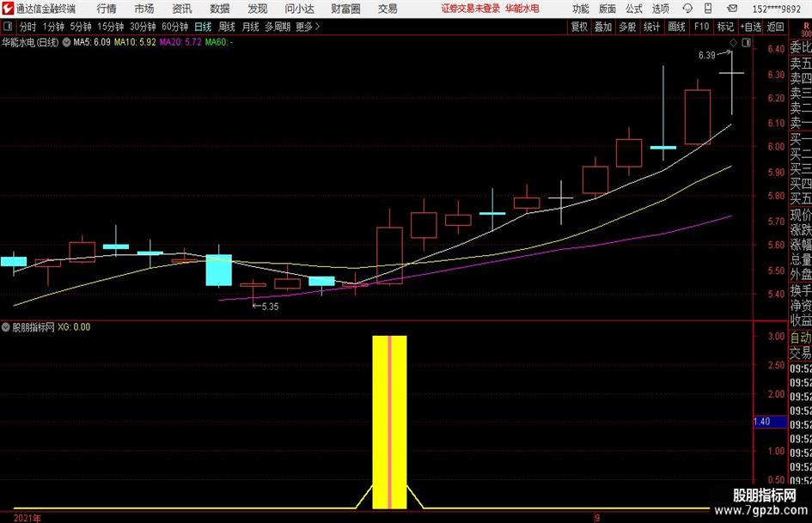Switch to the 60分钟 period tab
812x523 pixels.
tap(174, 27)
